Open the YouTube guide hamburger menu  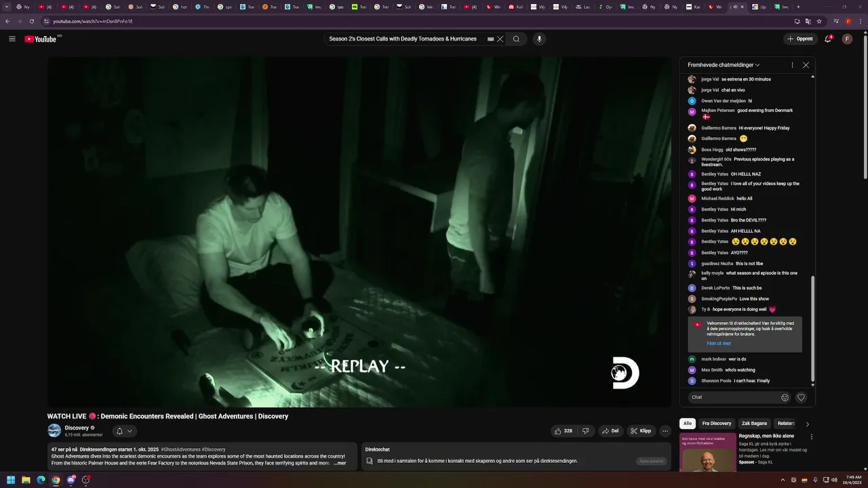12,39
